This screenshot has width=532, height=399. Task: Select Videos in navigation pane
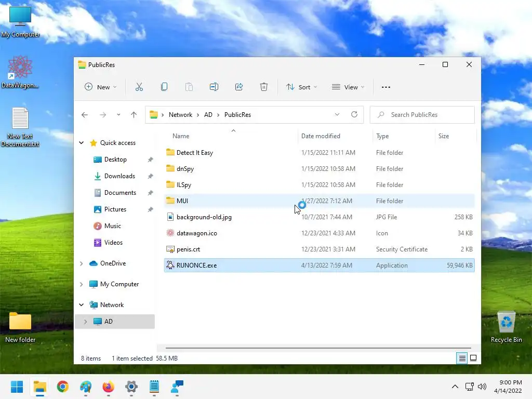tap(113, 243)
